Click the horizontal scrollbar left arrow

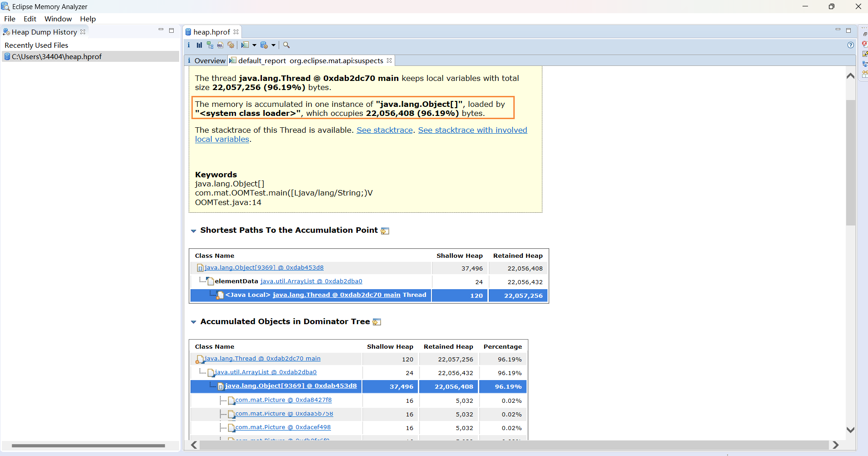coord(194,445)
